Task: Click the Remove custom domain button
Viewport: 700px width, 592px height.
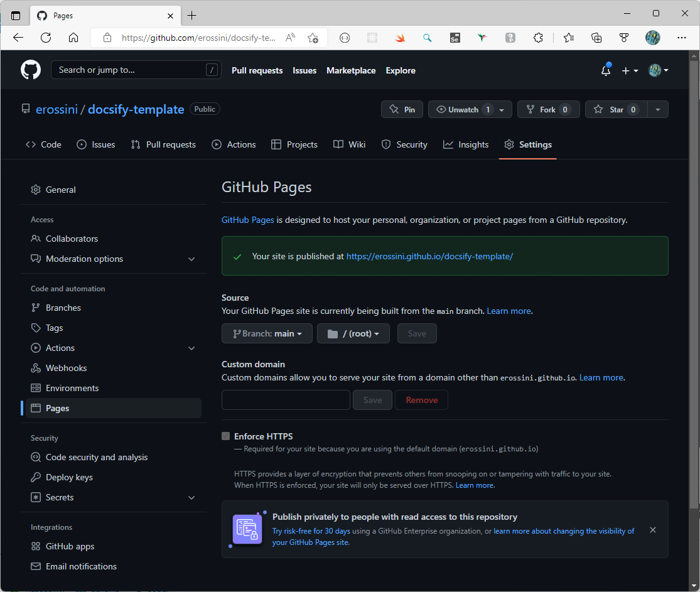Action: tap(421, 400)
